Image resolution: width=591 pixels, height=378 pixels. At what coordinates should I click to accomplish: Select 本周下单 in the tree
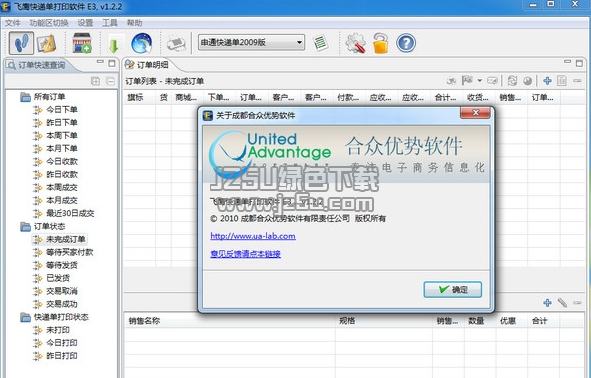click(x=55, y=135)
